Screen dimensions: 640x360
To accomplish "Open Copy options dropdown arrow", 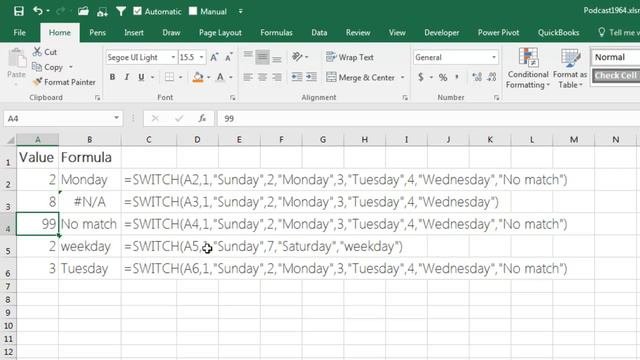I will [x=71, y=67].
